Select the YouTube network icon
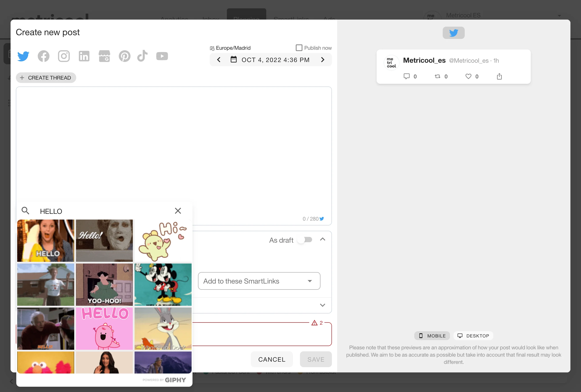The image size is (581, 392). (x=162, y=56)
